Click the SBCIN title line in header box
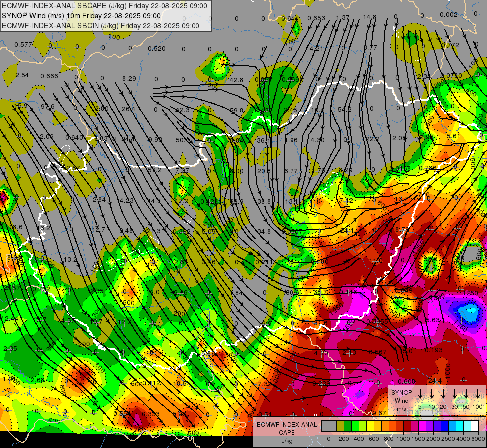Image resolution: width=487 pixels, height=448 pixels. click(x=100, y=26)
